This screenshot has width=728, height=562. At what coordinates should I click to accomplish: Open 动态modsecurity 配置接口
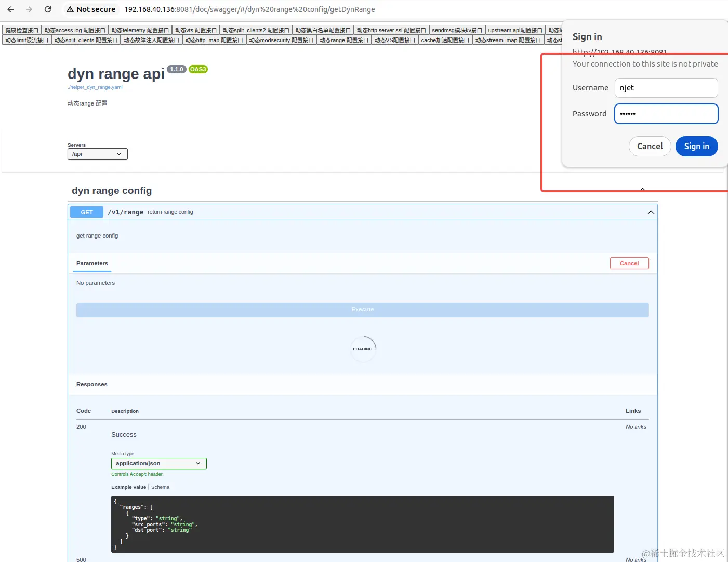281,40
